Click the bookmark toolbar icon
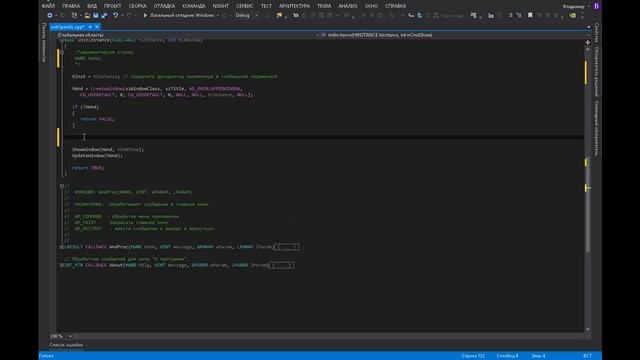This screenshot has height=360, width=640. tap(530, 16)
